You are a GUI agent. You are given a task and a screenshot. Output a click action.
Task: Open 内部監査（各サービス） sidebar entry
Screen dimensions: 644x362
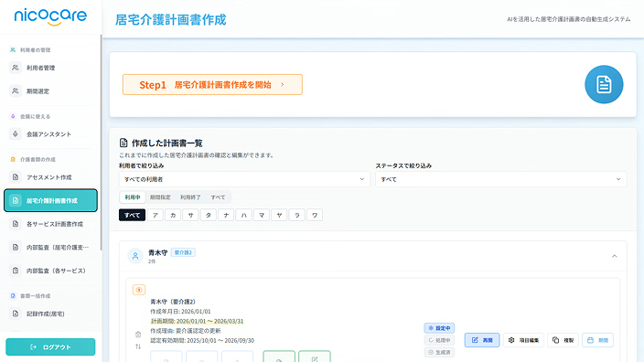50,271
